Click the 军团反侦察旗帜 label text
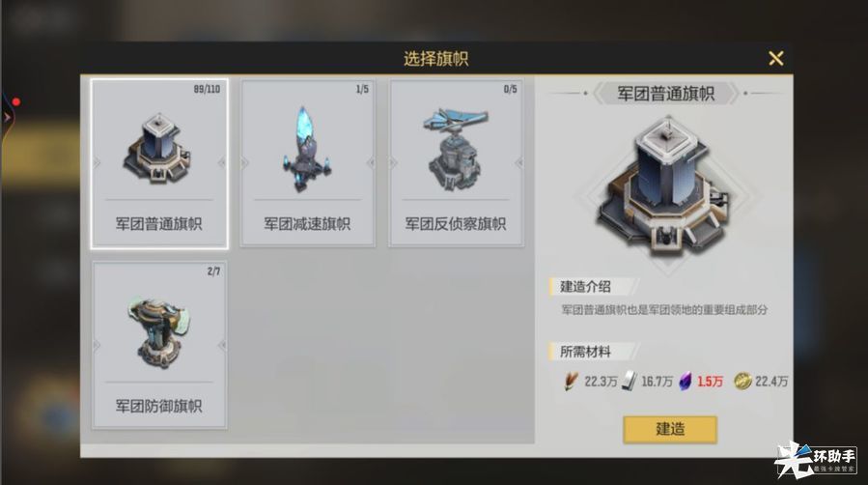The image size is (868, 485). (x=455, y=224)
